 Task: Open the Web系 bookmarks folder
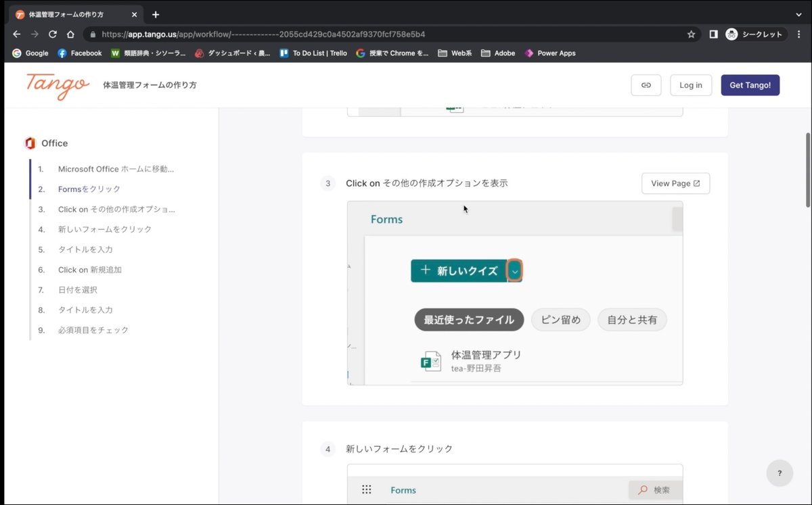pos(455,53)
